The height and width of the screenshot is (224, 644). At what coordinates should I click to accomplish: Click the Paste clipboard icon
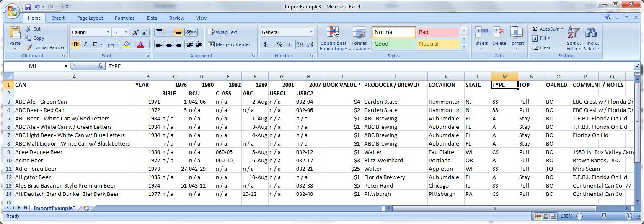tap(15, 33)
